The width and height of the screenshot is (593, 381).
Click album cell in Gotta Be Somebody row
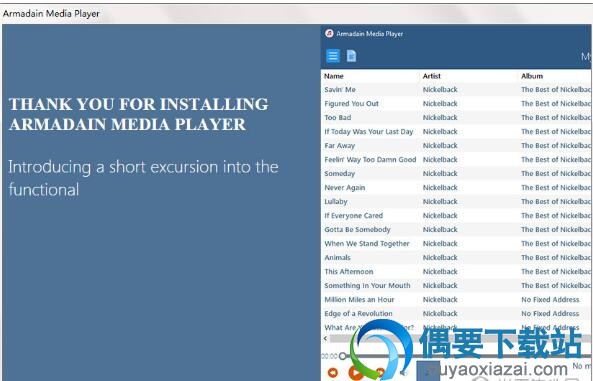pos(556,230)
